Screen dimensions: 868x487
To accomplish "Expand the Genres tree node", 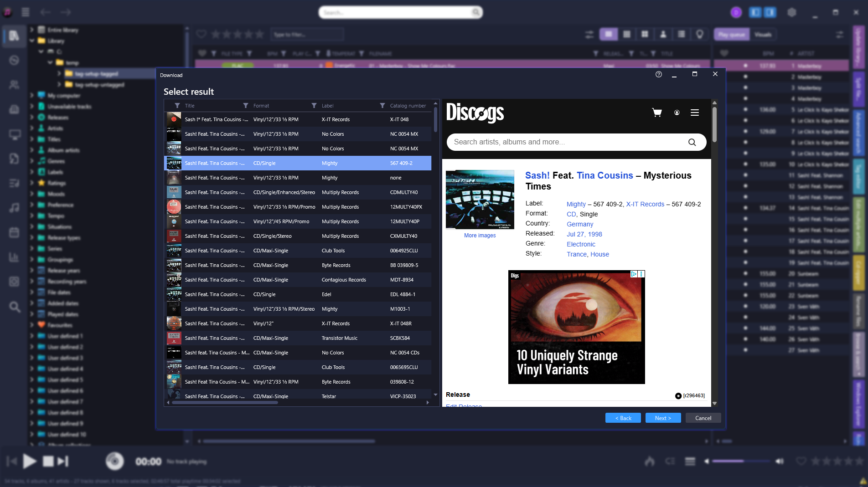I will click(x=32, y=161).
